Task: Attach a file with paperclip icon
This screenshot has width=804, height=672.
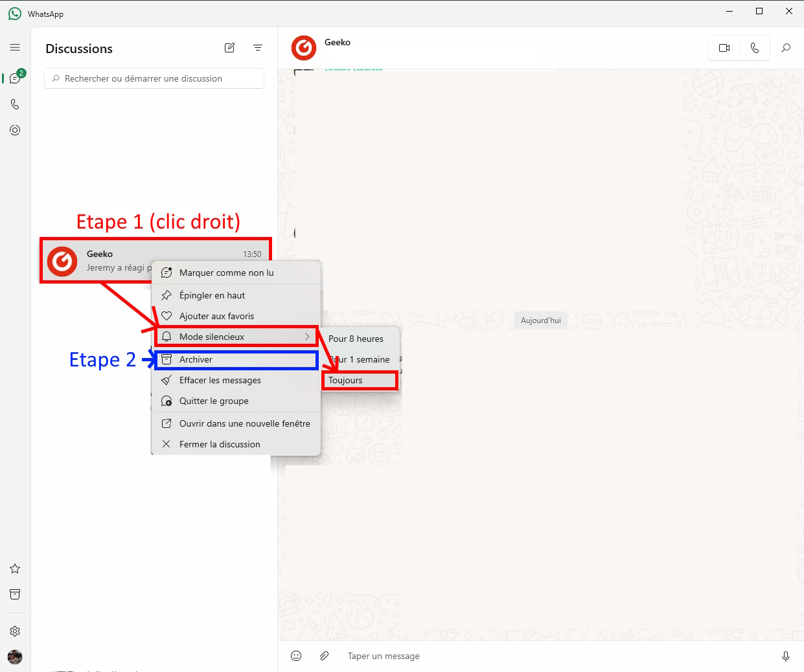Action: pos(325,656)
